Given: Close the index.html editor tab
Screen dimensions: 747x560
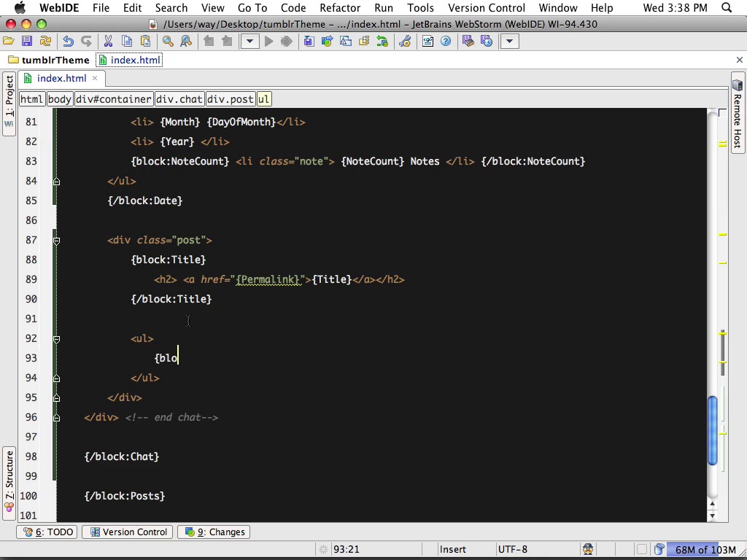Looking at the screenshot, I should [95, 78].
